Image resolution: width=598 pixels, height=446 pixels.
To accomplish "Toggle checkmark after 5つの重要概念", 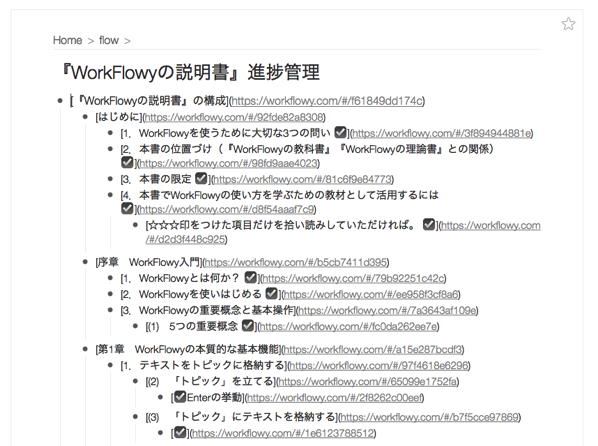I will [x=248, y=325].
